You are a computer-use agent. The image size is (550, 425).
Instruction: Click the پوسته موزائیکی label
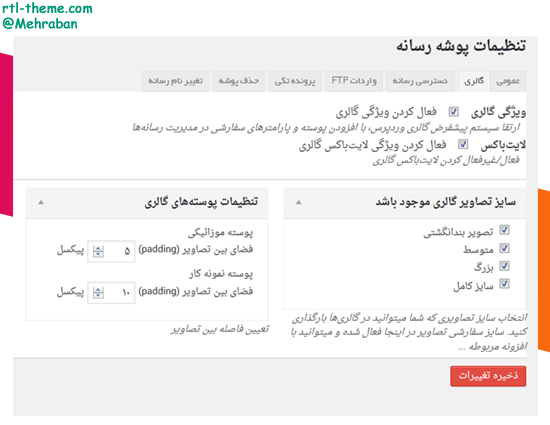(x=220, y=232)
